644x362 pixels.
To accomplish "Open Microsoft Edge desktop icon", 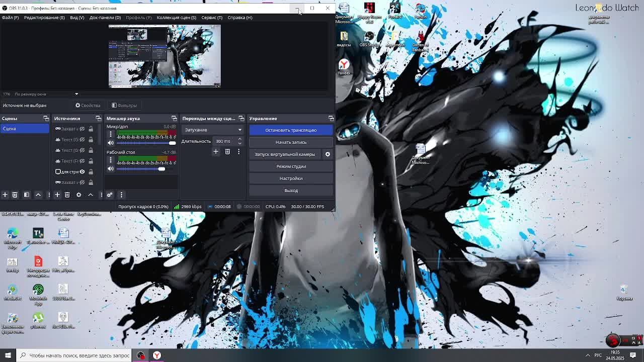I will pyautogui.click(x=13, y=237).
